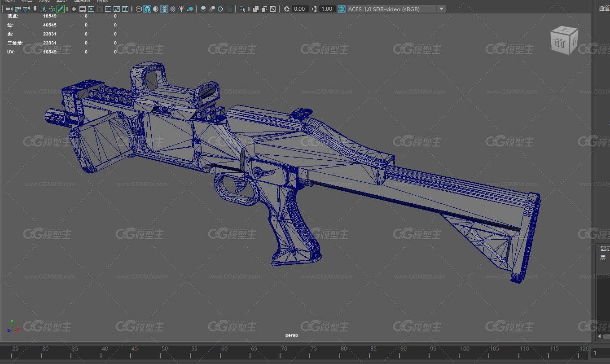The width and height of the screenshot is (610, 364).
Task: Click the highlighted green Grease Pencil icon
Action: [x=61, y=9]
